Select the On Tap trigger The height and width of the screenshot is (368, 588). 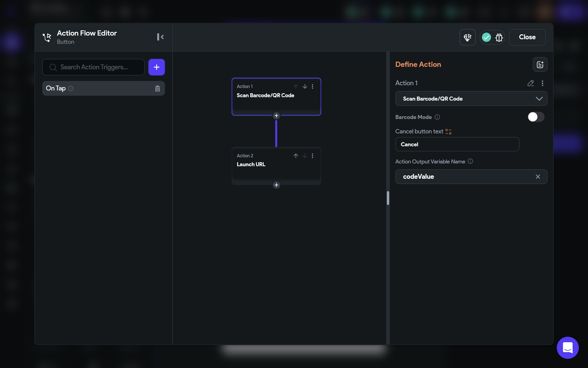pyautogui.click(x=98, y=88)
